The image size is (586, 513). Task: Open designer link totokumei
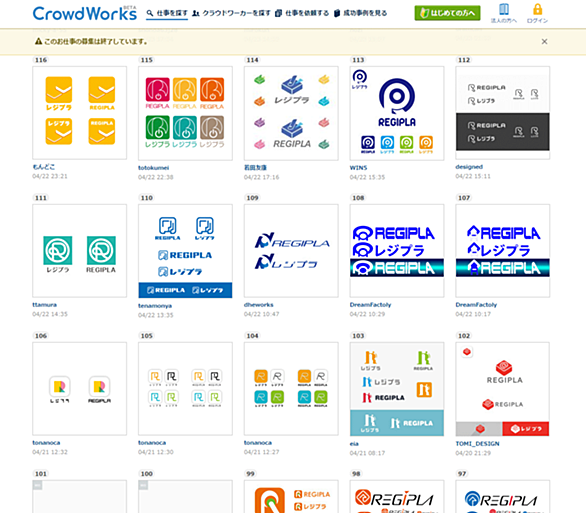pyautogui.click(x=154, y=168)
